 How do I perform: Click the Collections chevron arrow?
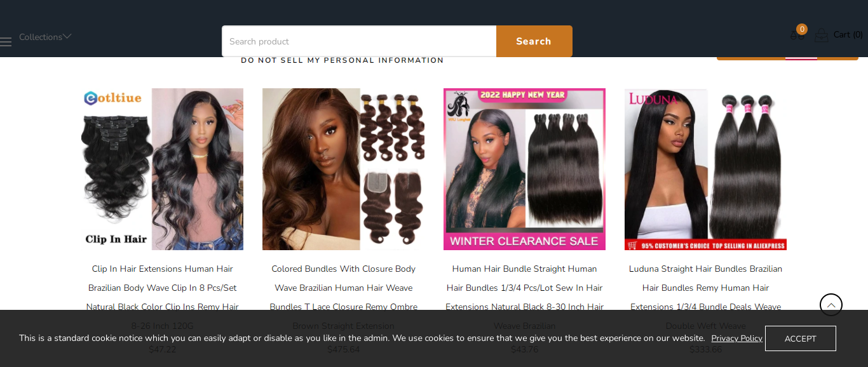point(67,36)
